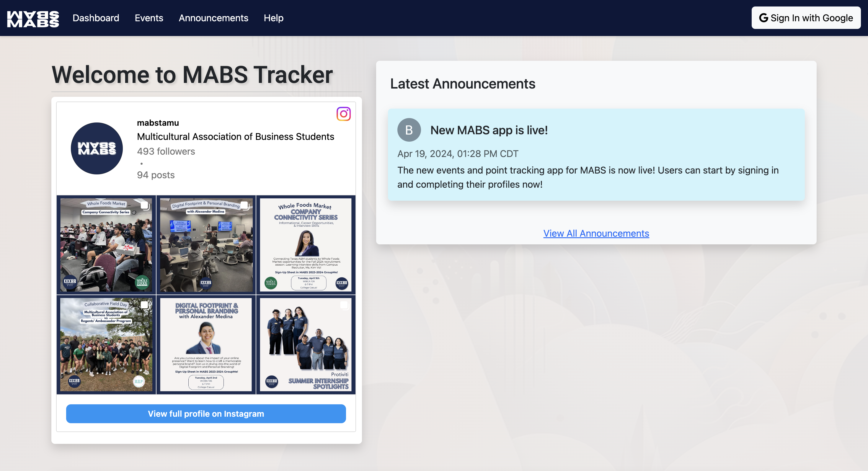Viewport: 868px width, 471px height.
Task: Click carousel icon on Collaborative Field Day post
Action: (x=145, y=305)
